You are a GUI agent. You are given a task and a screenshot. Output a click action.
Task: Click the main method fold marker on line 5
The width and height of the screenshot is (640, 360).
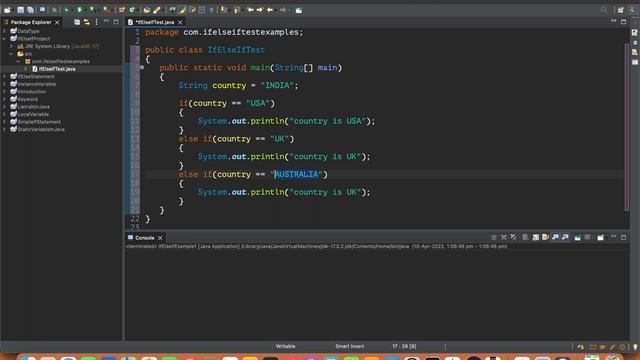[142, 67]
